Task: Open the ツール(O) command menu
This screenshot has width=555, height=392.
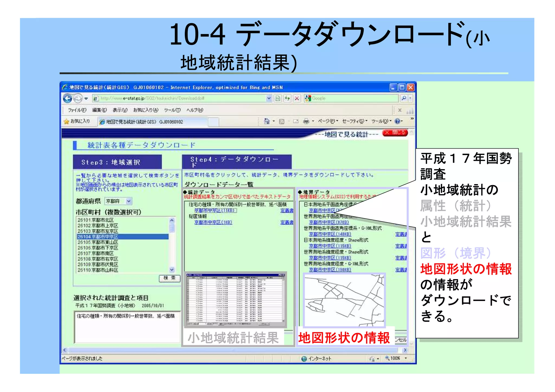Action: (381, 121)
